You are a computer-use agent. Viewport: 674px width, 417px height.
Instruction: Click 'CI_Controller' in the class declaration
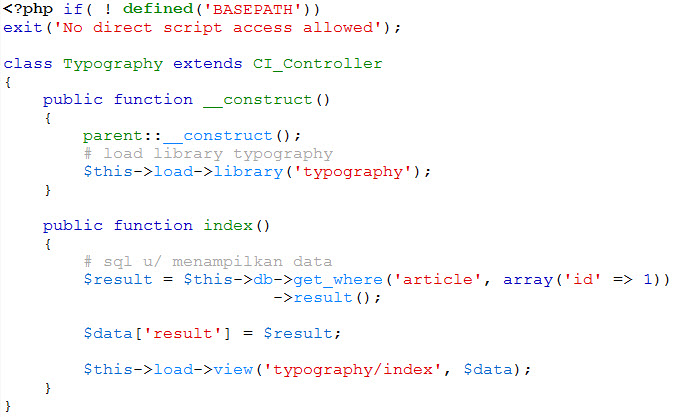tap(317, 64)
